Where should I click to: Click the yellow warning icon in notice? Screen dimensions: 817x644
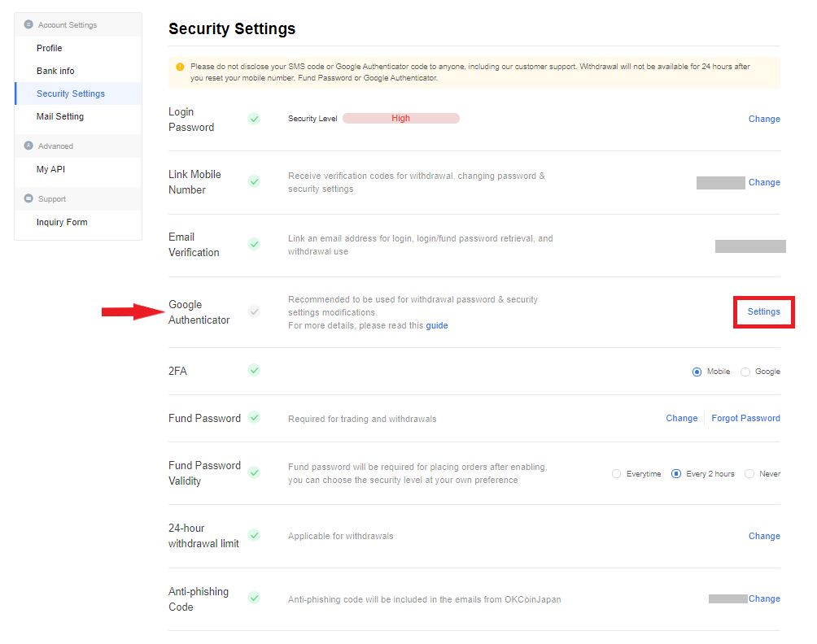180,67
